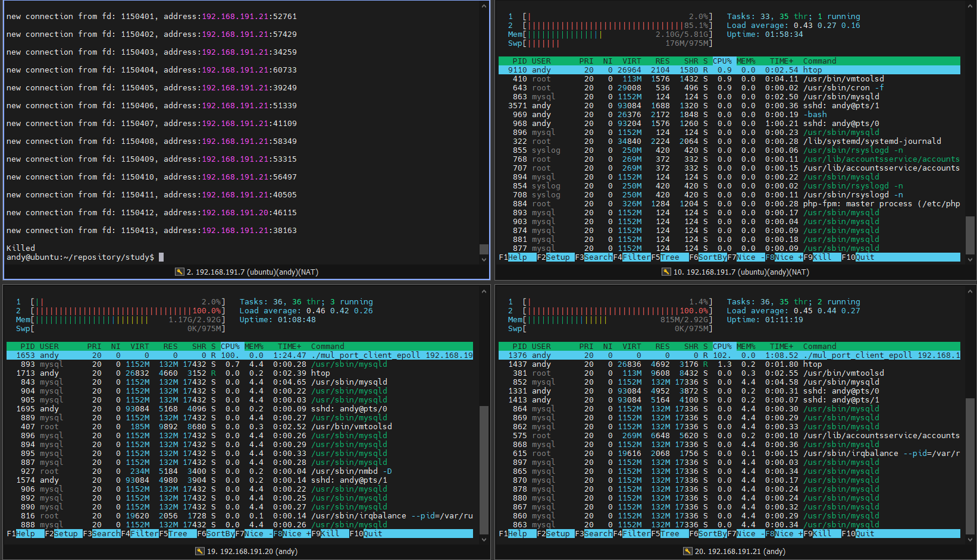
Task: Click scroll-up arrow in session 19 htop pane
Action: pos(484,292)
